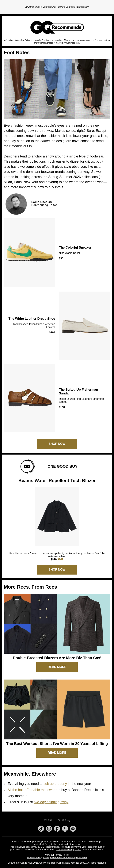Click the "two-day shipping away" link
Image resolution: width=114 pixels, height=868 pixels.
[51, 802]
